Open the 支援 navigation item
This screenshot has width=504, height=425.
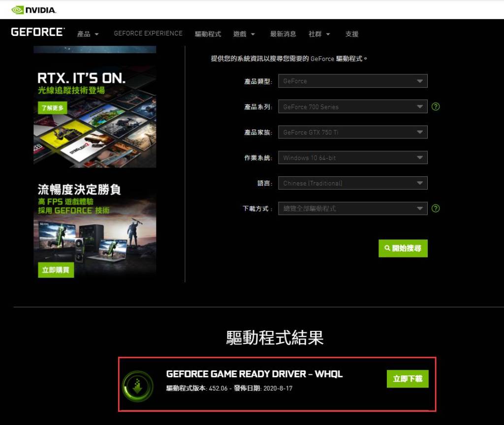pos(351,34)
